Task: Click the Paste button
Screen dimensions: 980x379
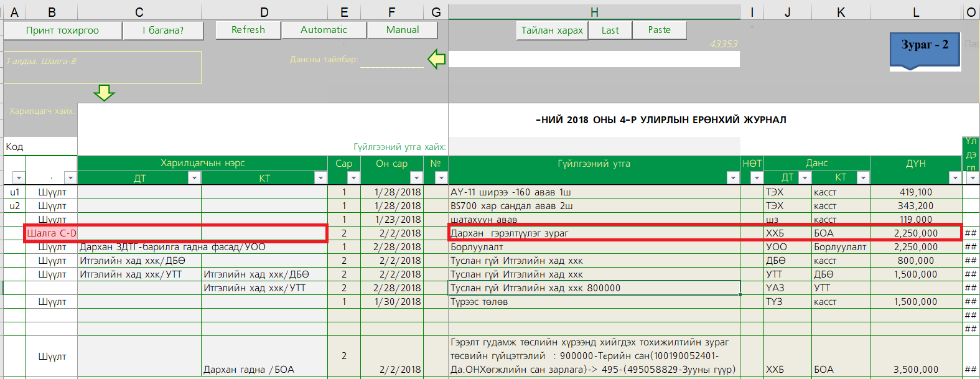Action: pos(659,30)
